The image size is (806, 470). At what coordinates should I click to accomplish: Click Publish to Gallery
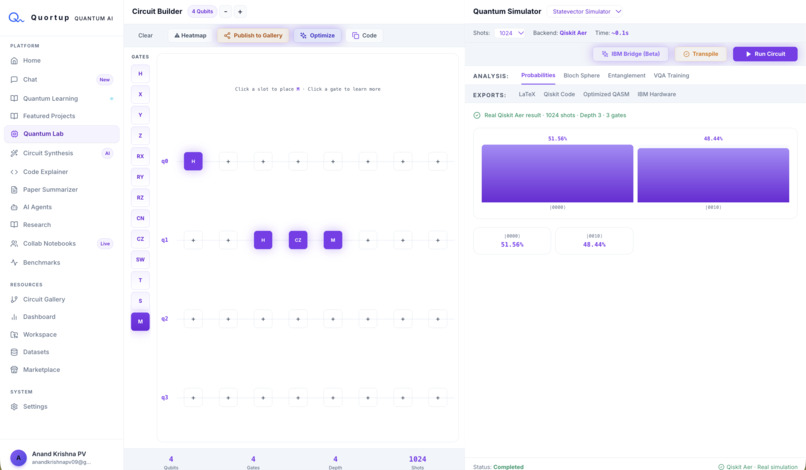(x=253, y=35)
